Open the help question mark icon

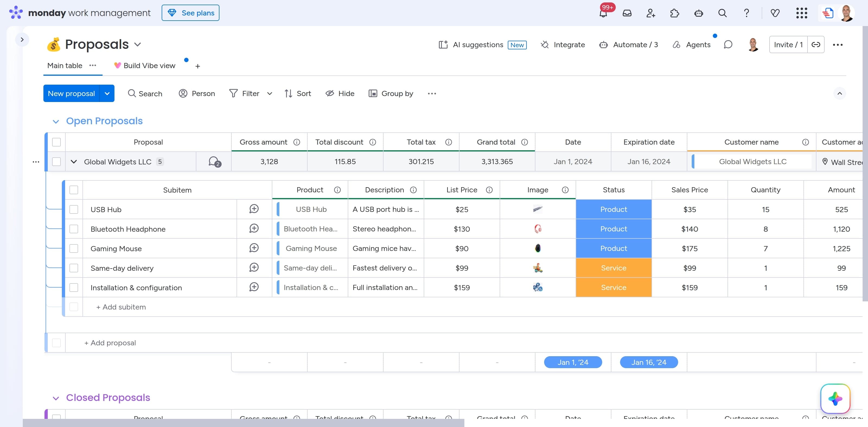coord(746,13)
